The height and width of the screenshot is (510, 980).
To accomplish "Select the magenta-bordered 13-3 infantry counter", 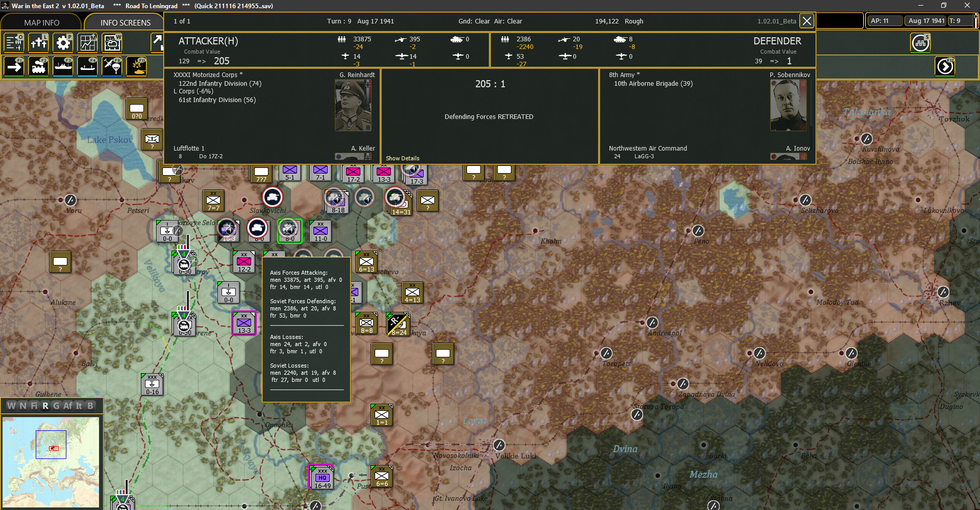I will tap(244, 323).
